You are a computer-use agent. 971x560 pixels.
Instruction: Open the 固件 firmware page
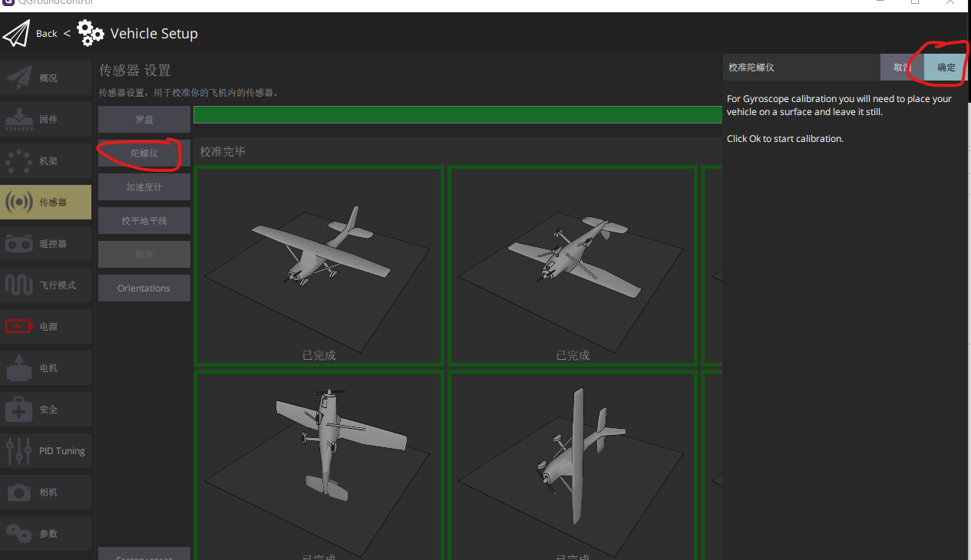pyautogui.click(x=46, y=120)
